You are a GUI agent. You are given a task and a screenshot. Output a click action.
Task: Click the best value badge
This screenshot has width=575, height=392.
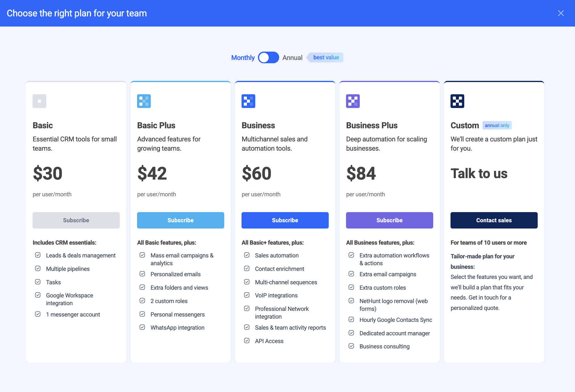(325, 57)
